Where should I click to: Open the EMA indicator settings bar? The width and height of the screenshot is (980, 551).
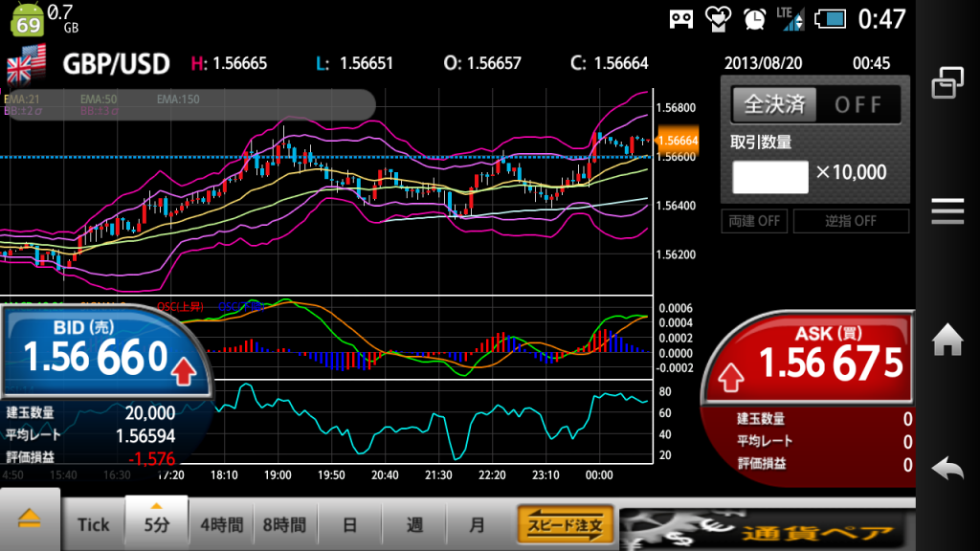(187, 104)
